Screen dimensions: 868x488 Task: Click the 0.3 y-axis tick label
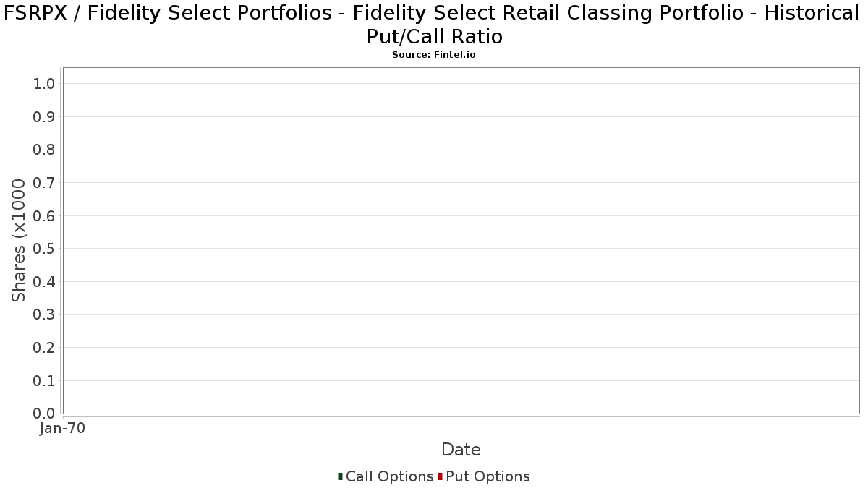click(x=44, y=314)
